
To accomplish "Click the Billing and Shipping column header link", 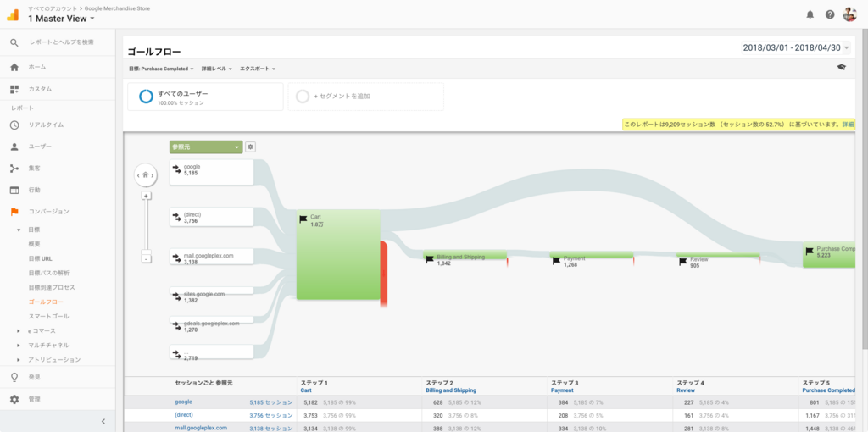I will click(x=451, y=390).
